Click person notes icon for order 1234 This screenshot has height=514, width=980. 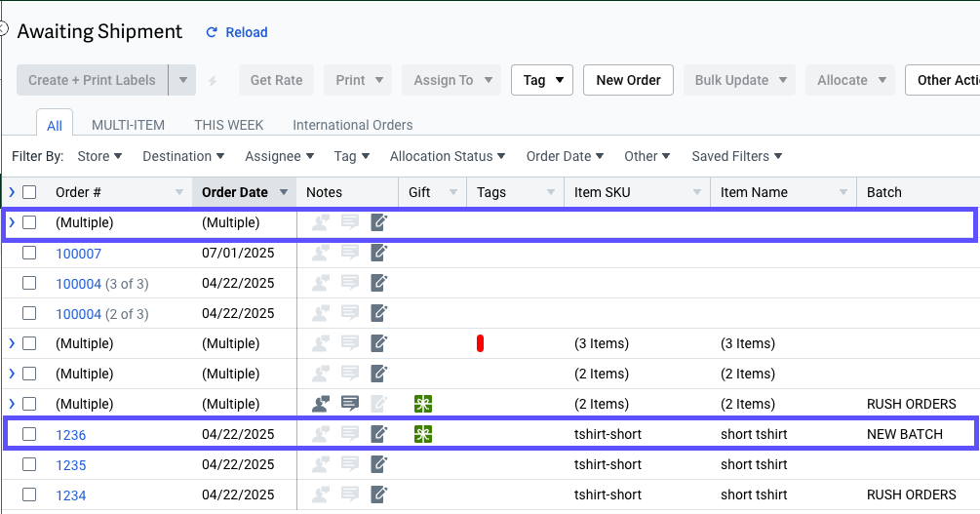[321, 494]
